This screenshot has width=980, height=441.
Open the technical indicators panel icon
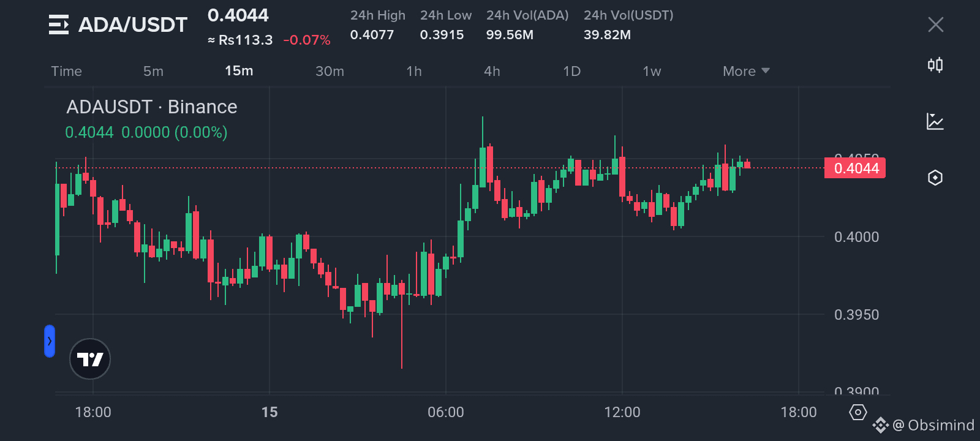pos(935,122)
